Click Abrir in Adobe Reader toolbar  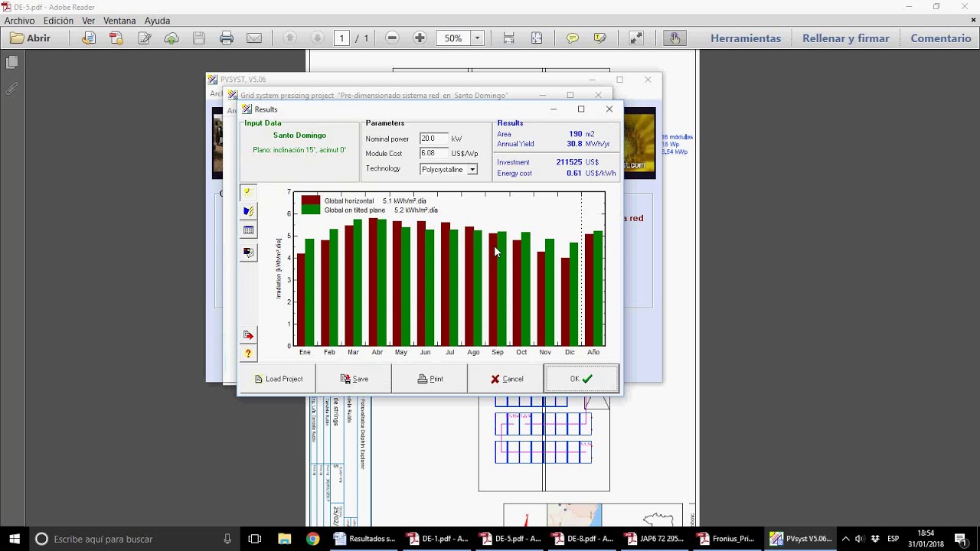click(31, 38)
